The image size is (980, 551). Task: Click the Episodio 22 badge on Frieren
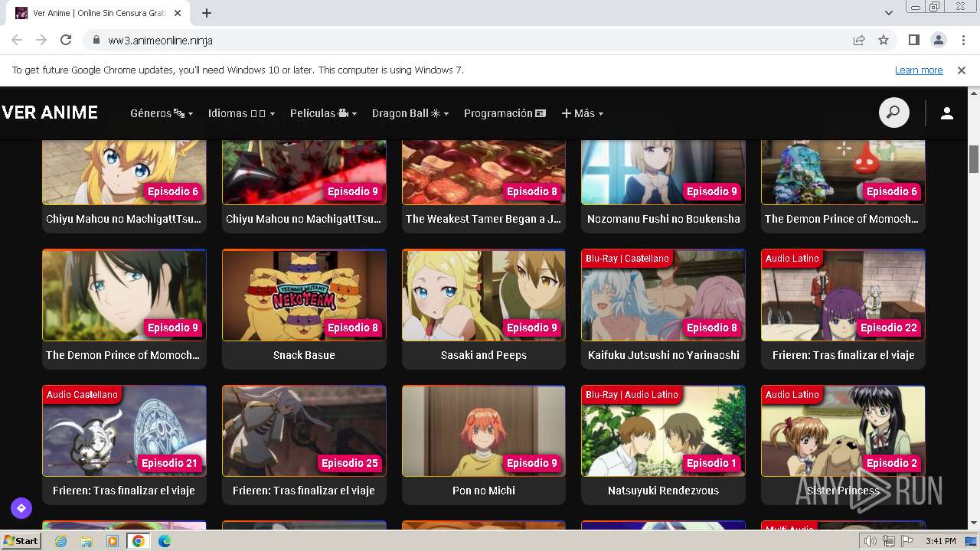point(888,328)
